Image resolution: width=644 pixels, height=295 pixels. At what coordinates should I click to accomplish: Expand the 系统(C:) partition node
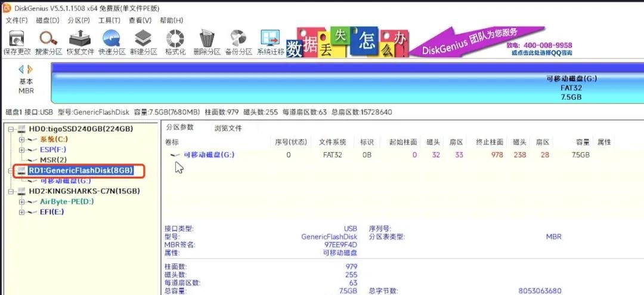pos(22,140)
